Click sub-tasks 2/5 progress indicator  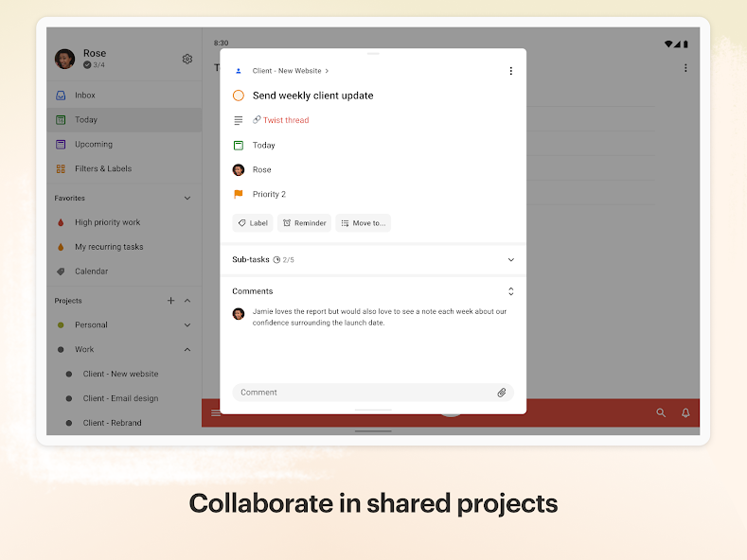(283, 260)
